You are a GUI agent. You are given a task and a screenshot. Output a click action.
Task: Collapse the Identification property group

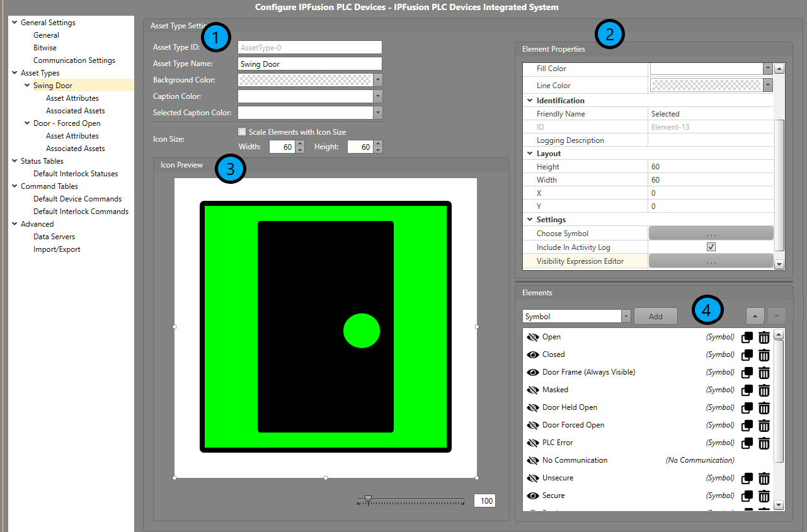pos(529,101)
